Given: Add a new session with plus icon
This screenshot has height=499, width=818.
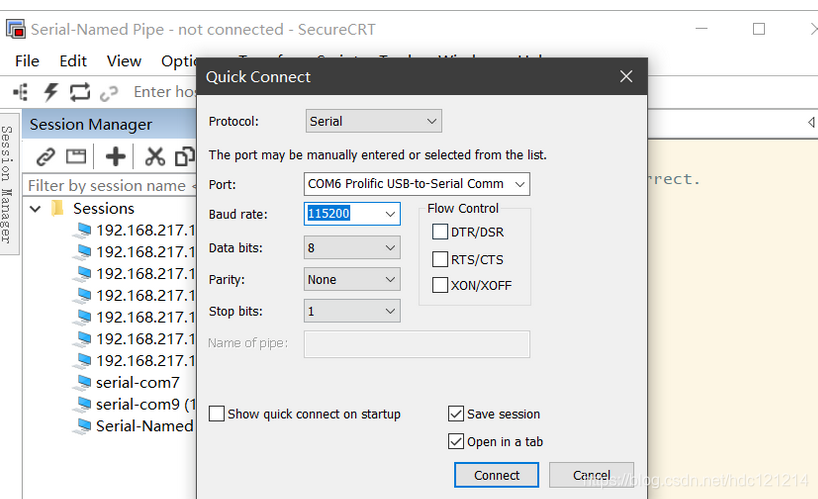Looking at the screenshot, I should 115,156.
